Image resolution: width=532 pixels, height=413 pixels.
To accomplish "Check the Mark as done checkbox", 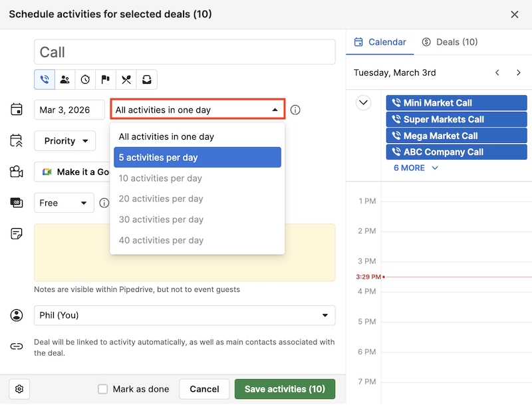I will (x=102, y=389).
